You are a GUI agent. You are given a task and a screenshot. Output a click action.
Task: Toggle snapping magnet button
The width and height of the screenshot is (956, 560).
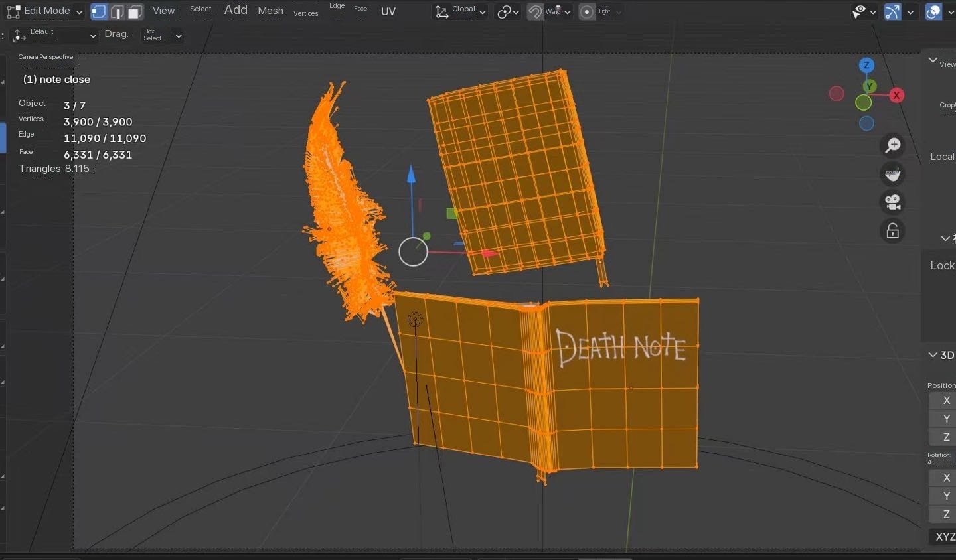coord(535,11)
